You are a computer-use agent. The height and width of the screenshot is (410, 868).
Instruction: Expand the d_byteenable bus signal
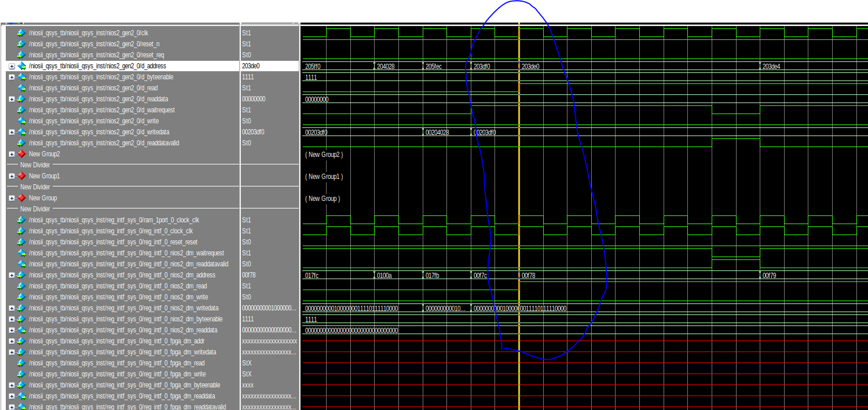coord(12,77)
